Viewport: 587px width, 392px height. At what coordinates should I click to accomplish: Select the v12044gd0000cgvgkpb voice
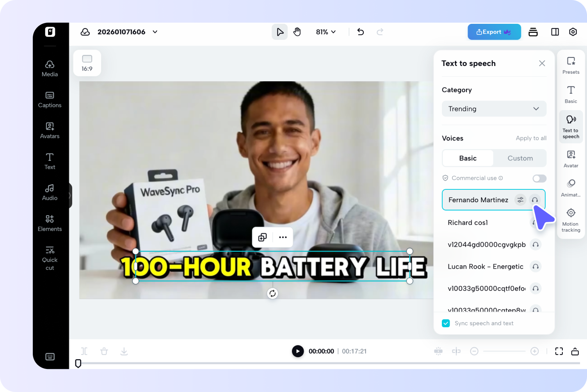(x=494, y=245)
